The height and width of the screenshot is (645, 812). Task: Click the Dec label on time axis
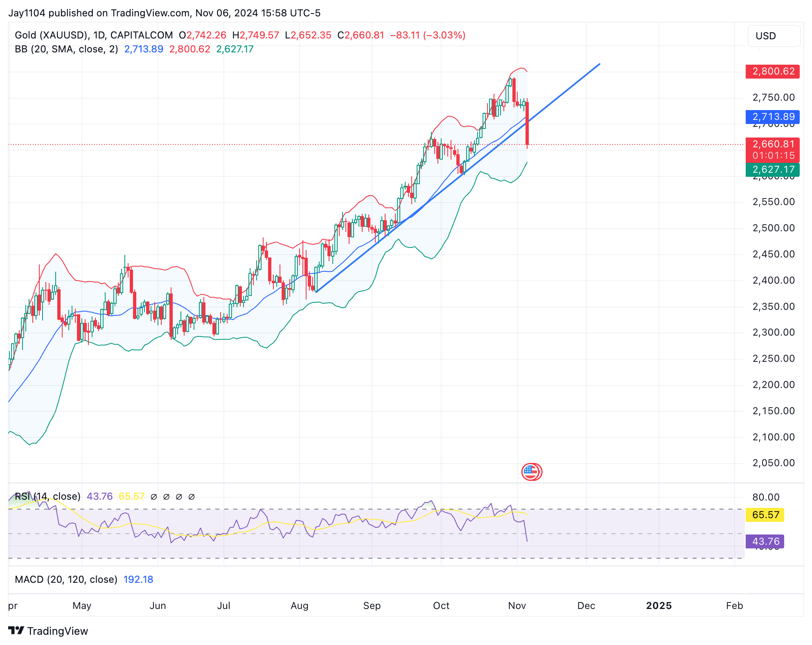coord(586,606)
